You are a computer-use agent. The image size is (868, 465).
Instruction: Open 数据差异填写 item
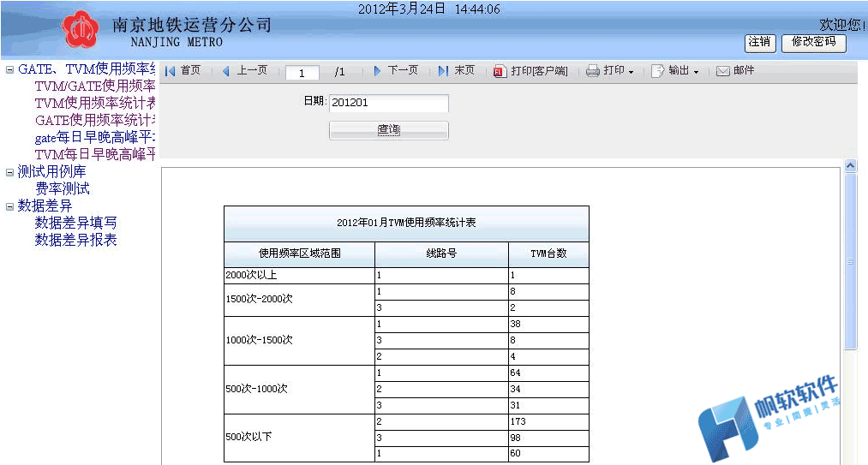pyautogui.click(x=76, y=224)
